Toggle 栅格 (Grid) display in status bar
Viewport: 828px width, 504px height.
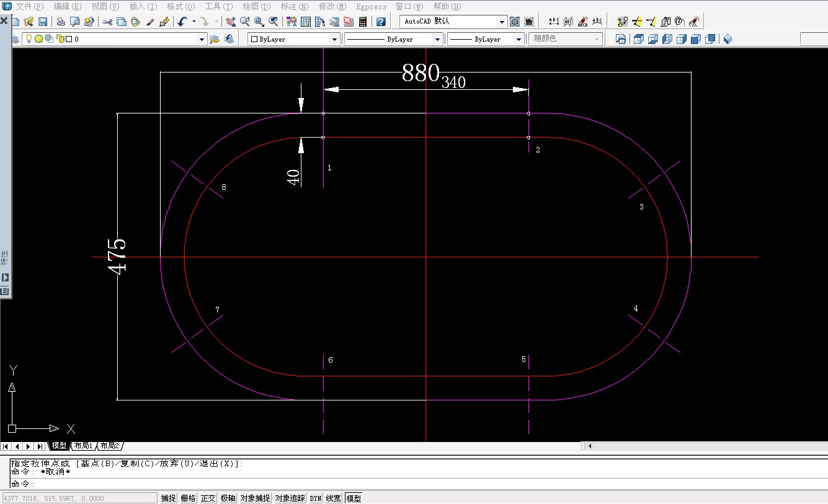[188, 498]
